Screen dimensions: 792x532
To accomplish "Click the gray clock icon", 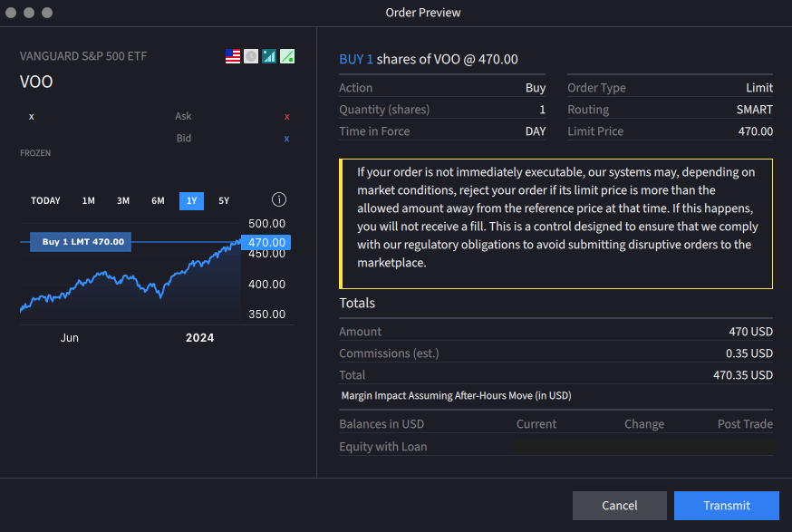I will pyautogui.click(x=251, y=56).
